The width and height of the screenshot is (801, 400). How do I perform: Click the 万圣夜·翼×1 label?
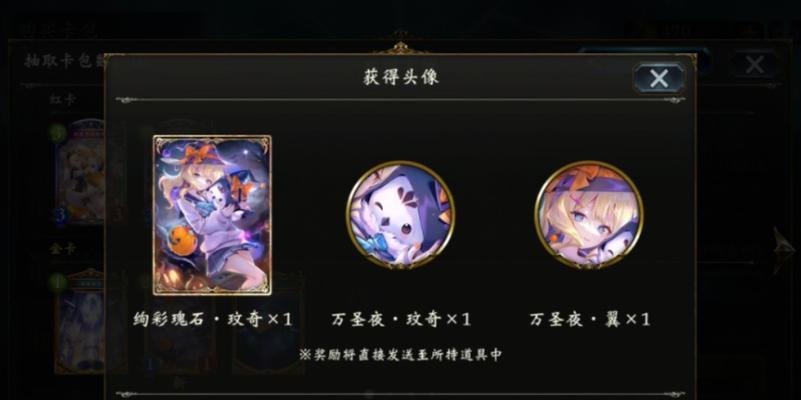589,320
